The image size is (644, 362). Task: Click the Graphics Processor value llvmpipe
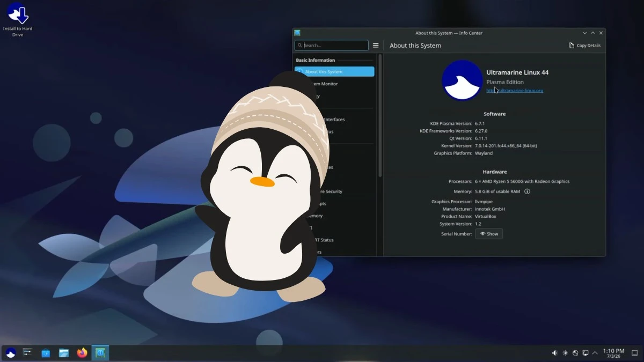pos(484,202)
